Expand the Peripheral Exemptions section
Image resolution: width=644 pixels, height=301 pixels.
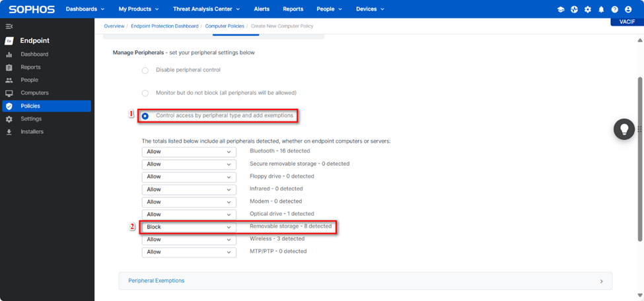365,281
